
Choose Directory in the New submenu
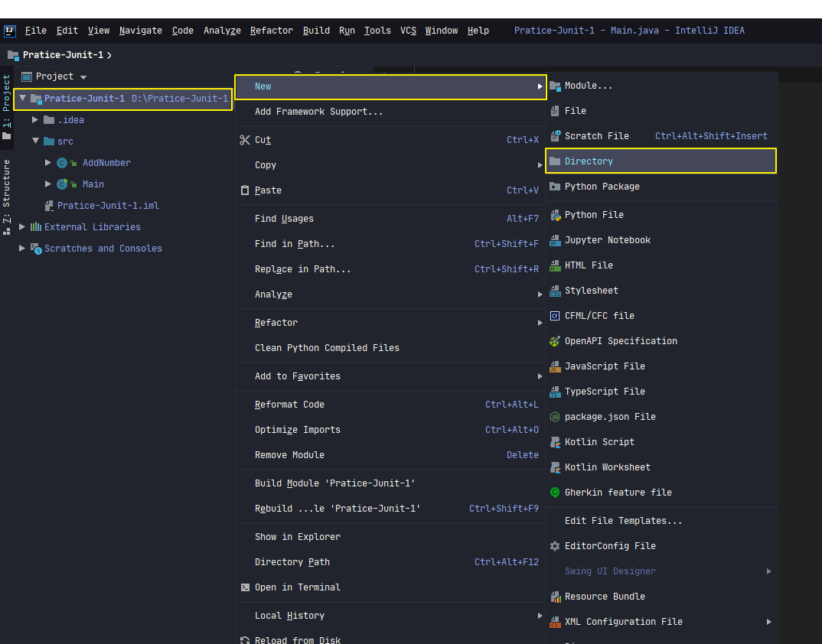pyautogui.click(x=661, y=161)
